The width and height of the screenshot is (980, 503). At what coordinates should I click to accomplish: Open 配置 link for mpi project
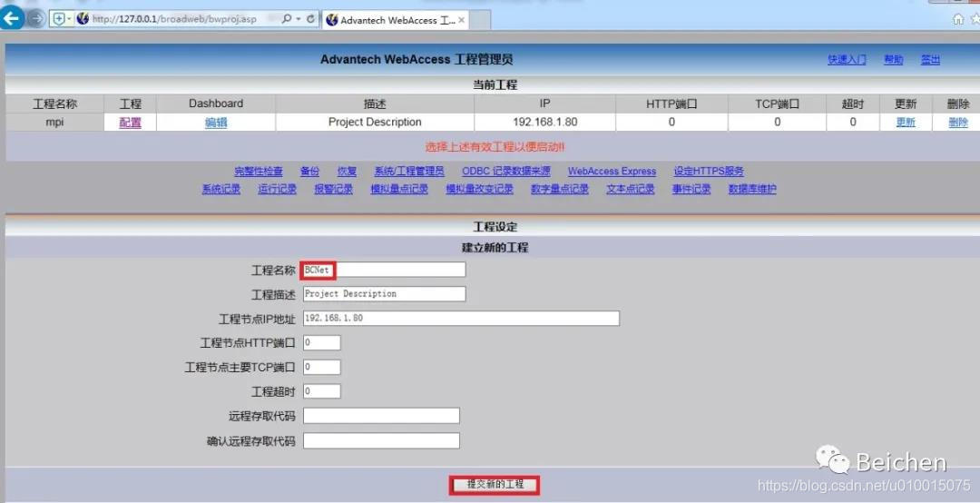[x=130, y=123]
